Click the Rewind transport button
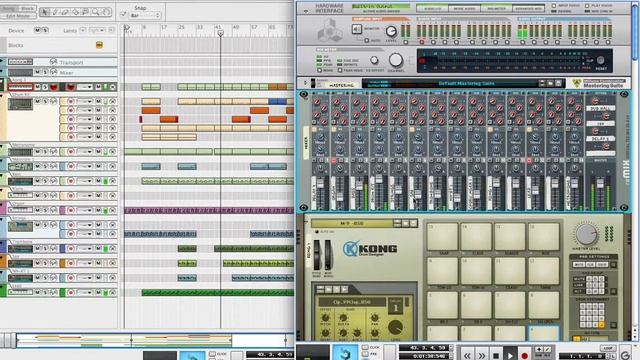The height and width of the screenshot is (360, 640). pyautogui.click(x=468, y=355)
